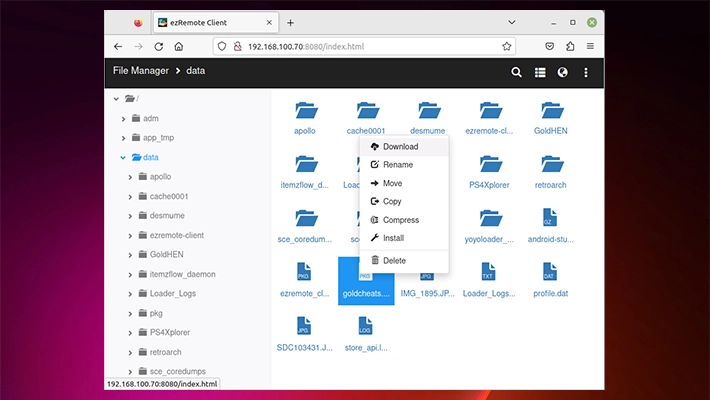This screenshot has height=400, width=710.
Task: Click the globe language icon
Action: pyautogui.click(x=562, y=72)
